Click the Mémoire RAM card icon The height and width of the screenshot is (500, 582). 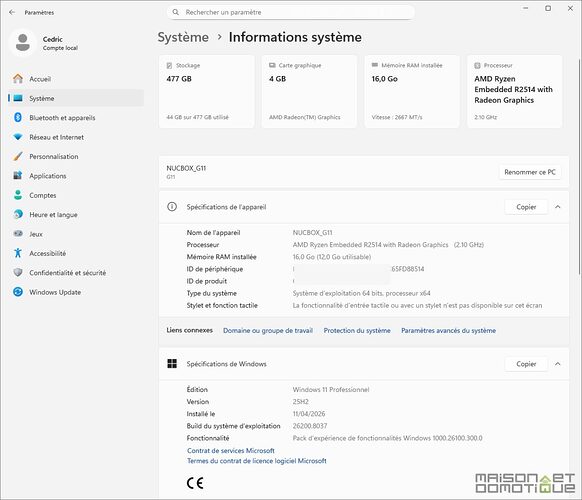point(375,65)
